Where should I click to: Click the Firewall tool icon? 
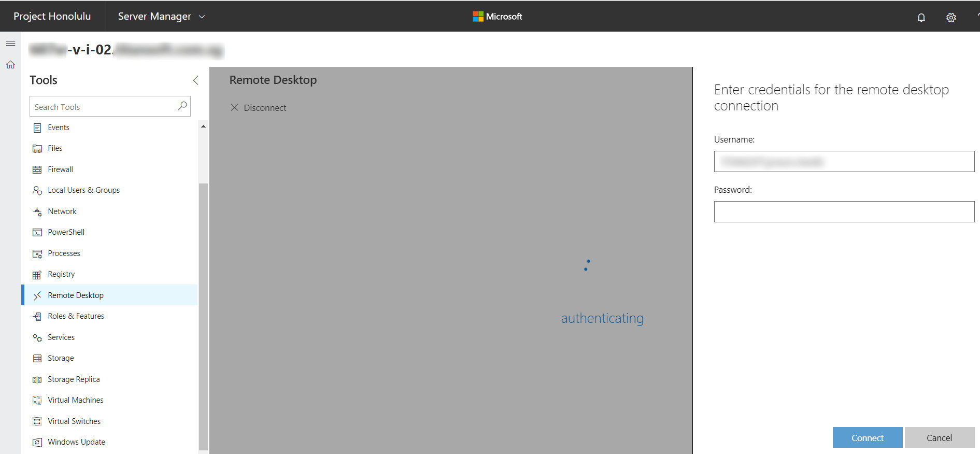(37, 169)
